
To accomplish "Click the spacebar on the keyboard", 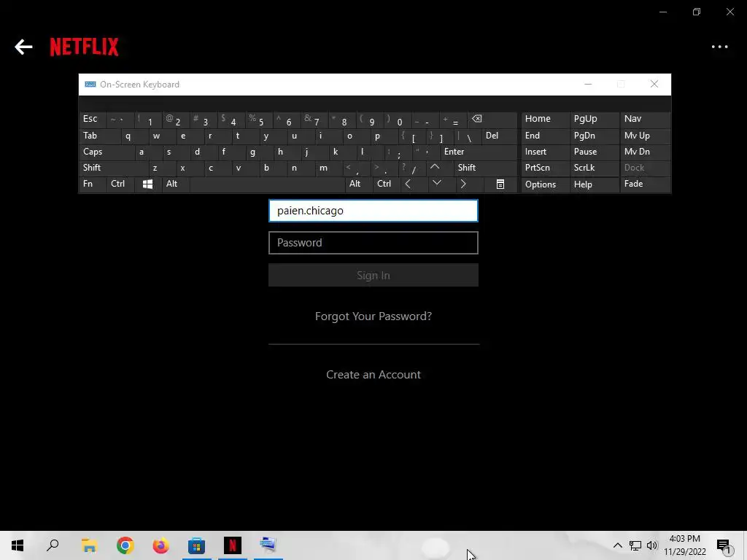I will [x=267, y=184].
